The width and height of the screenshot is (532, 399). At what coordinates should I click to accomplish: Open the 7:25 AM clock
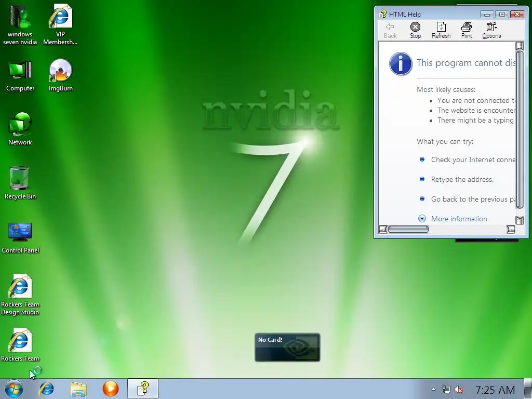[x=495, y=390]
